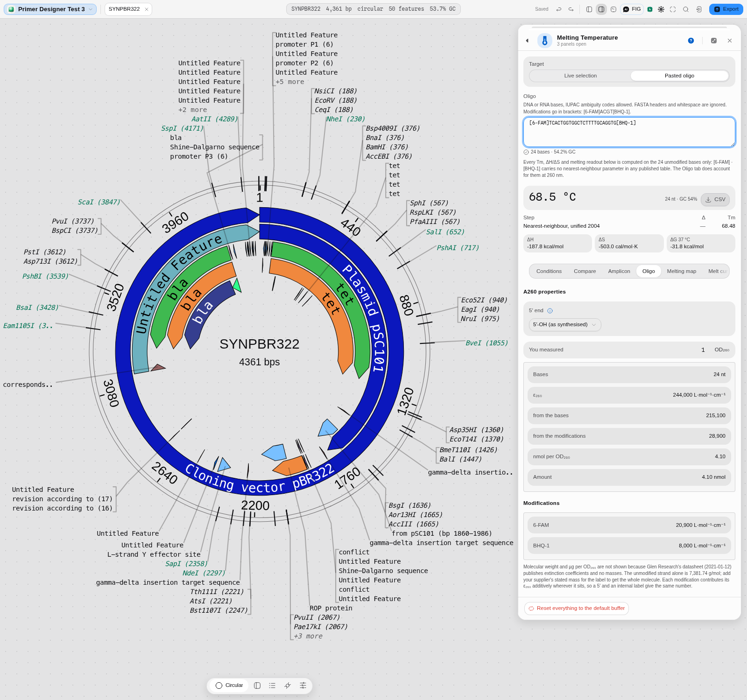Click the oligo sequence text field
This screenshot has height=700, width=747.
tap(629, 132)
